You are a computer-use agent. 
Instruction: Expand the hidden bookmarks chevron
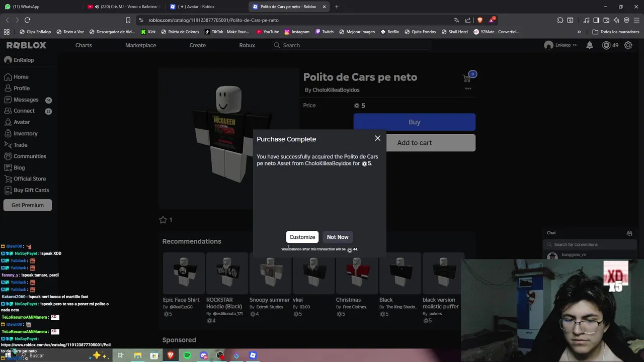[579, 32]
